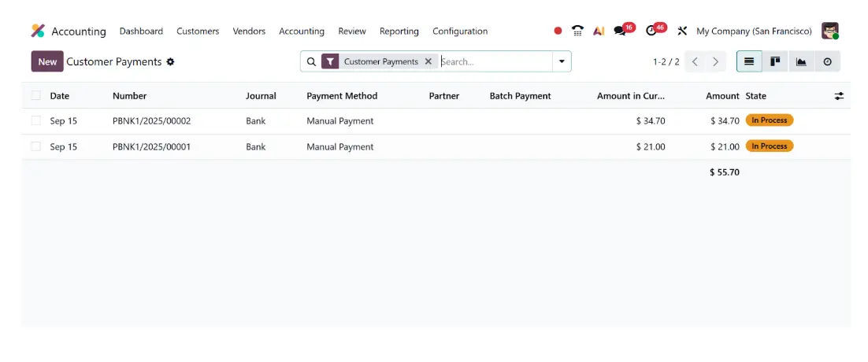
Task: Click into the Search input field
Action: (x=495, y=61)
